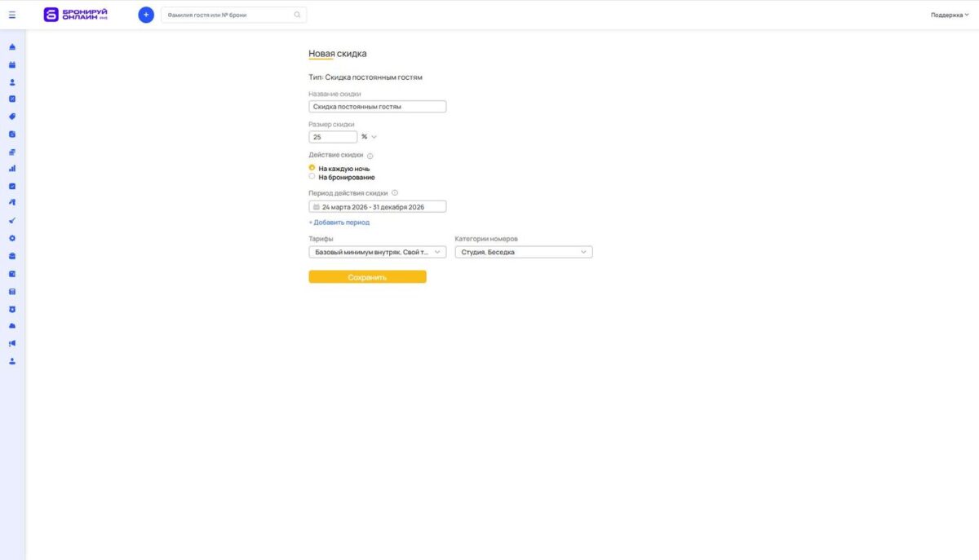The image size is (979, 560).
Task: Click the blue plus add button
Action: coord(146,15)
